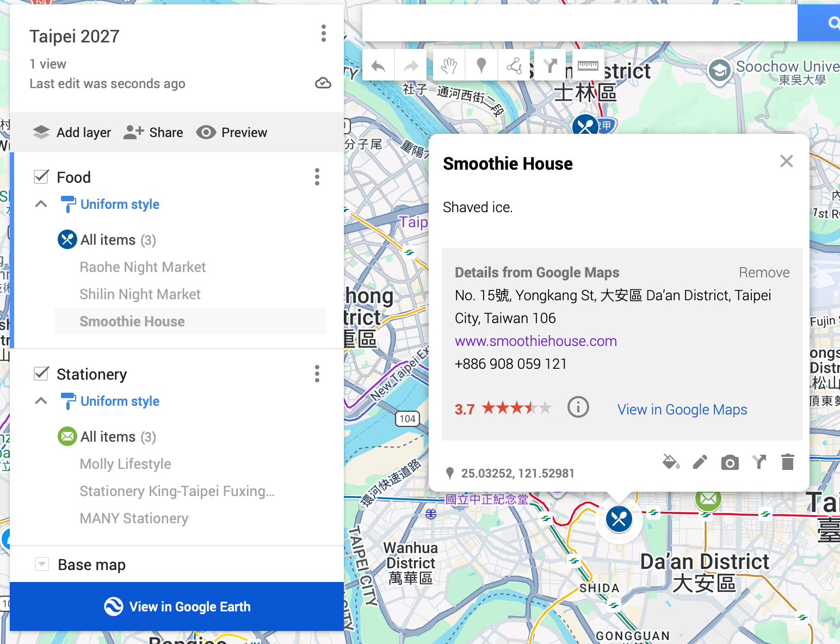Remove the Google Maps details

[x=764, y=273]
